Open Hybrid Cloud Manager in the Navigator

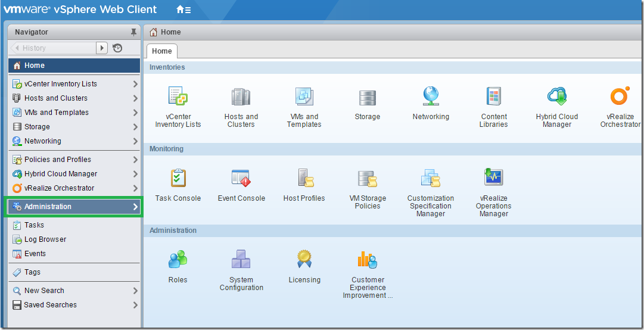[74, 174]
